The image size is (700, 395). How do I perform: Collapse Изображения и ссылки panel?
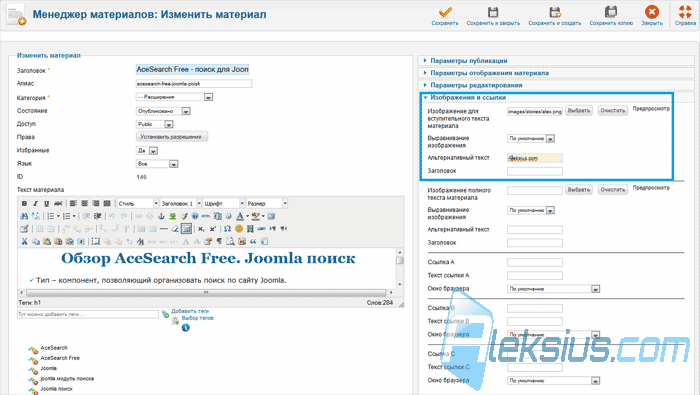(x=467, y=97)
